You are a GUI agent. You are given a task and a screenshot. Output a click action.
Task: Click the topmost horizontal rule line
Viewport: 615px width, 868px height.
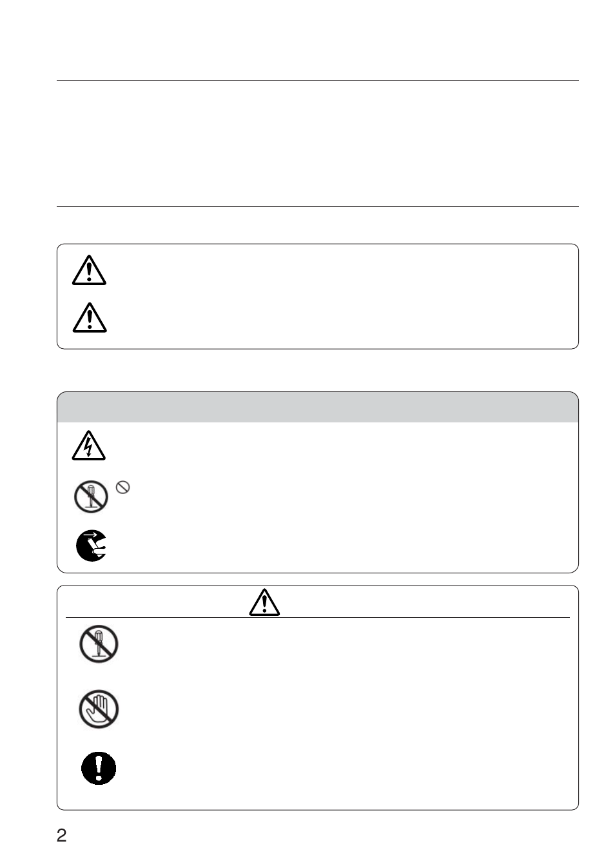(318, 81)
